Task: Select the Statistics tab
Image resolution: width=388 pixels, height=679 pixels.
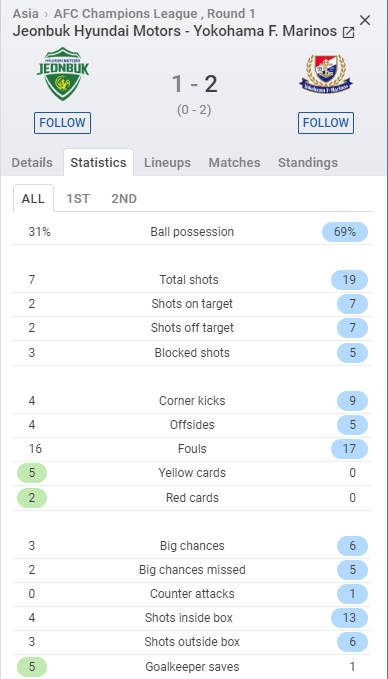Action: click(x=98, y=163)
